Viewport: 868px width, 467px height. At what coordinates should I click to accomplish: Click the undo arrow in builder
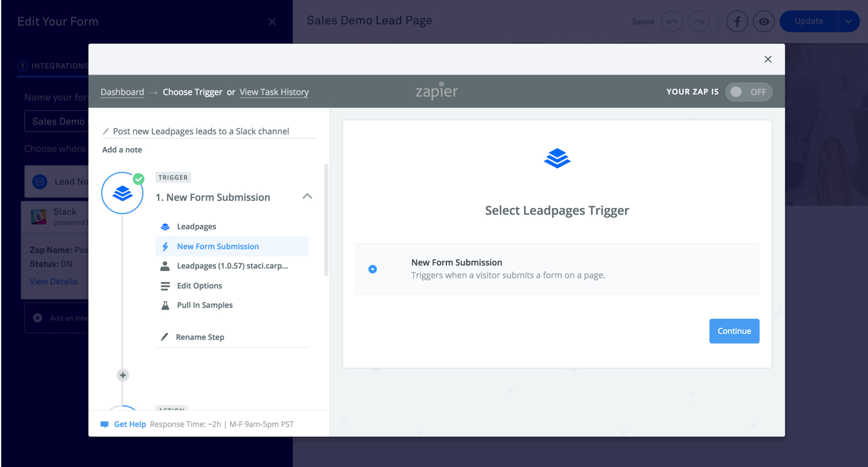click(671, 22)
